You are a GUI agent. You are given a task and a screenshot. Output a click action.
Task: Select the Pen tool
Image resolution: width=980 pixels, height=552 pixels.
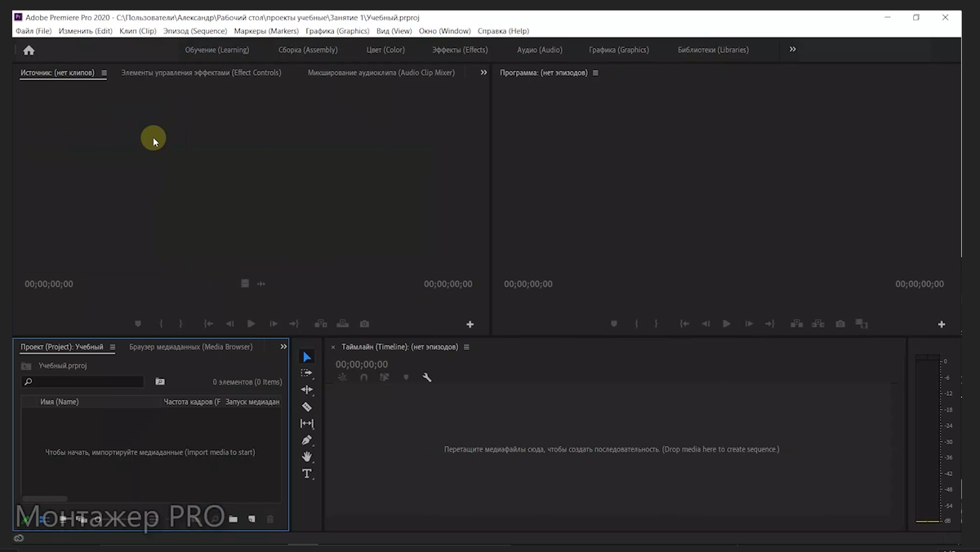click(x=307, y=440)
